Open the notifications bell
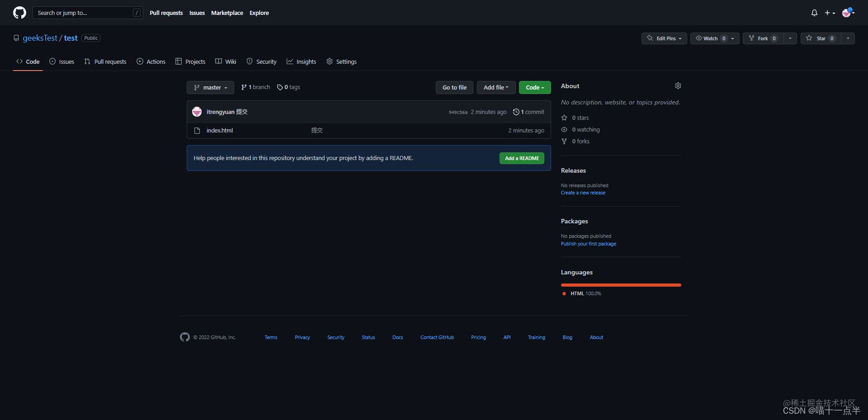Screen dimensions: 868x420 814,13
